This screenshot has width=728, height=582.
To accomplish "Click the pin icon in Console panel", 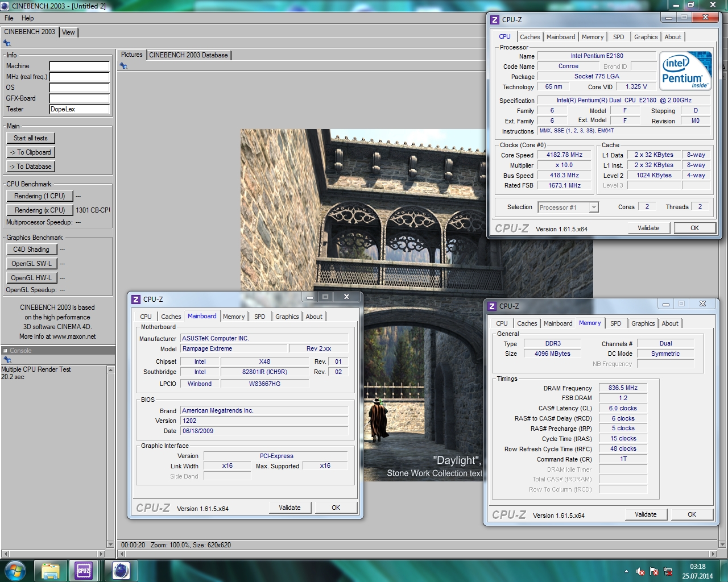I will pos(7,360).
